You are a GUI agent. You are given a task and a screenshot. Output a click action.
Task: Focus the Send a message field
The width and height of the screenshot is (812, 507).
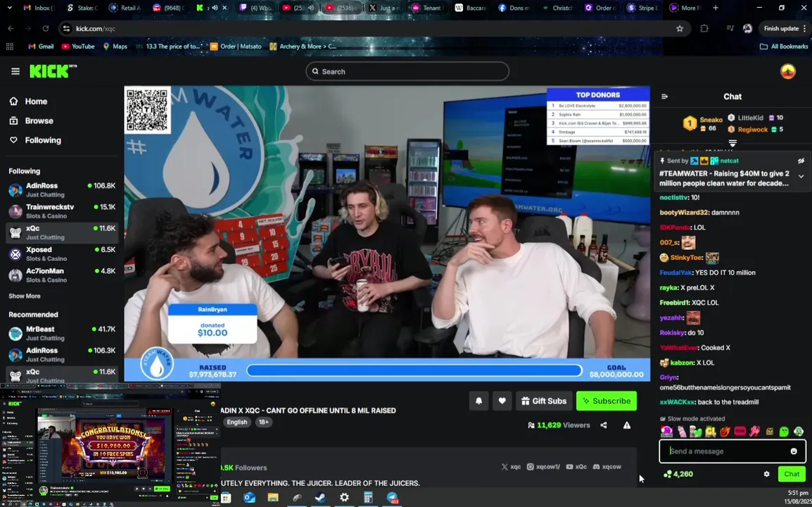(x=732, y=451)
